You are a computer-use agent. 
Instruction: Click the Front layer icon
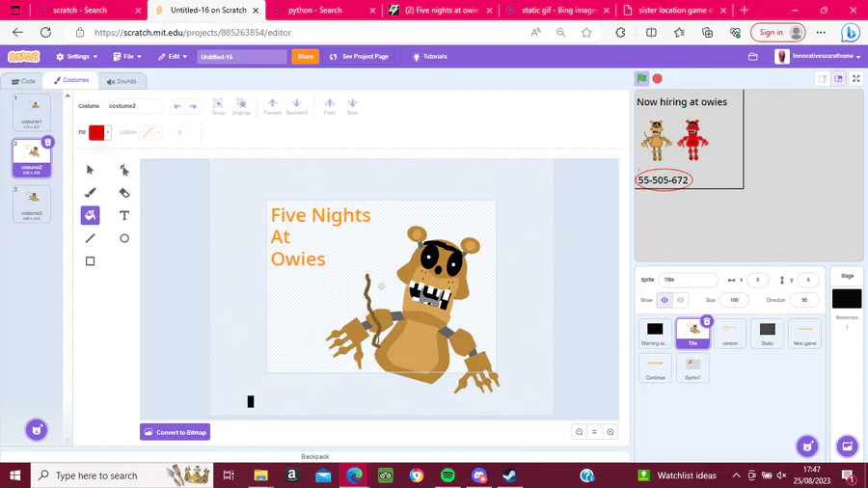(330, 106)
